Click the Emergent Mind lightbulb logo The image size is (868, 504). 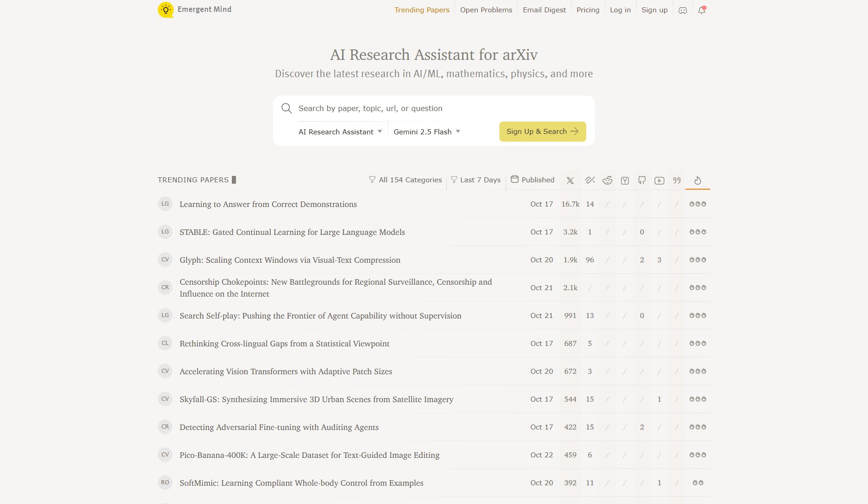pos(166,10)
